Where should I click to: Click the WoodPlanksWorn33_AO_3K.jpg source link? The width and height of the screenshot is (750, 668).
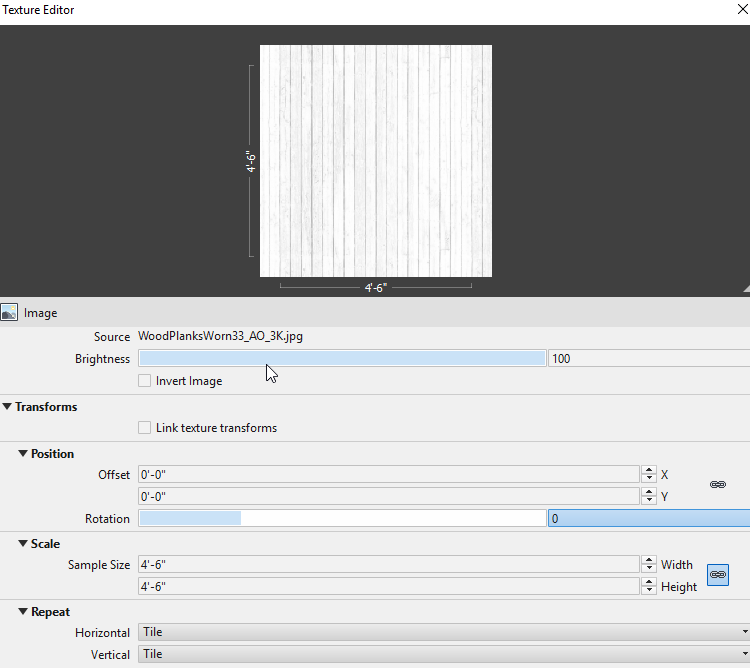click(221, 336)
